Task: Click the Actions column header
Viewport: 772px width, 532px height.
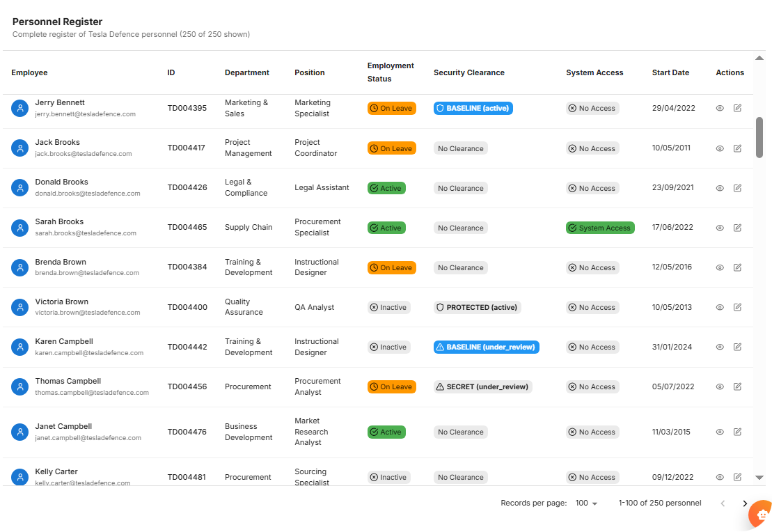Action: click(730, 73)
